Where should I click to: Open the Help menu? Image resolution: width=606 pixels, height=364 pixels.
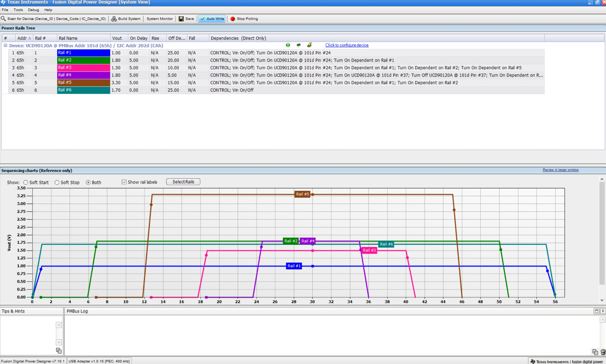pos(48,10)
